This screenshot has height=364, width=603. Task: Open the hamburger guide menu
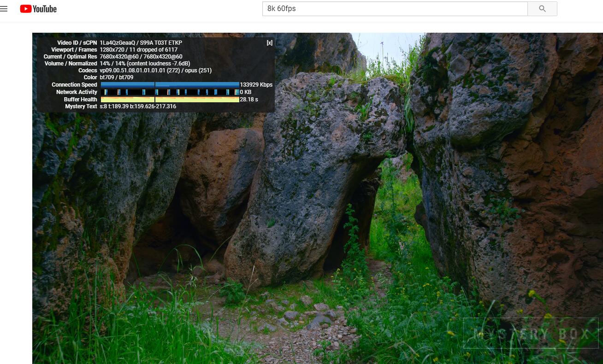point(4,9)
